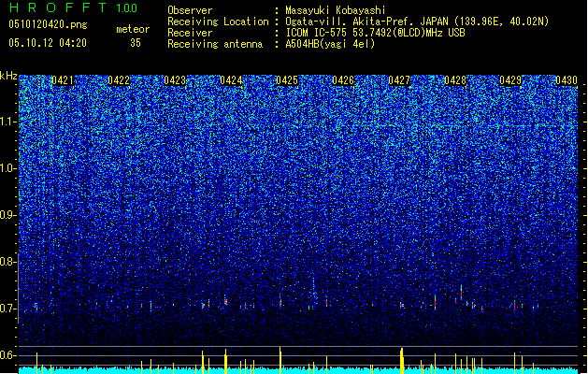
Task: Click the 0422 time marker
Action: tap(119, 80)
